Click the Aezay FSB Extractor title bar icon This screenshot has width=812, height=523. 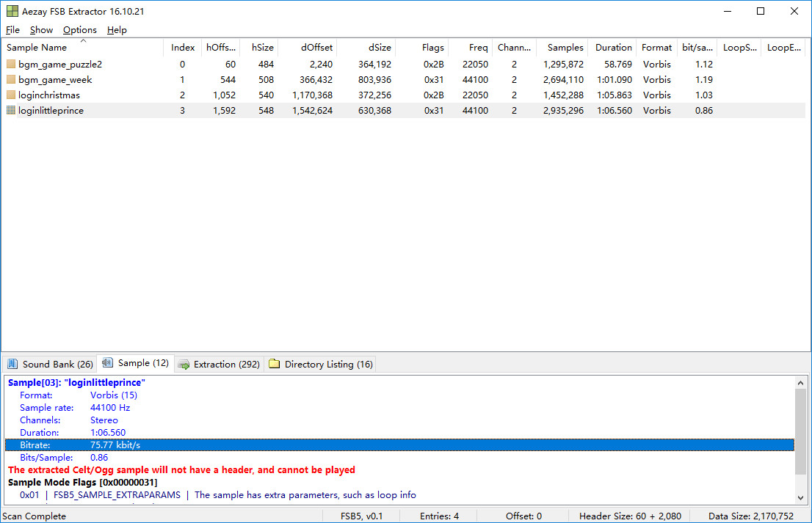[x=12, y=11]
